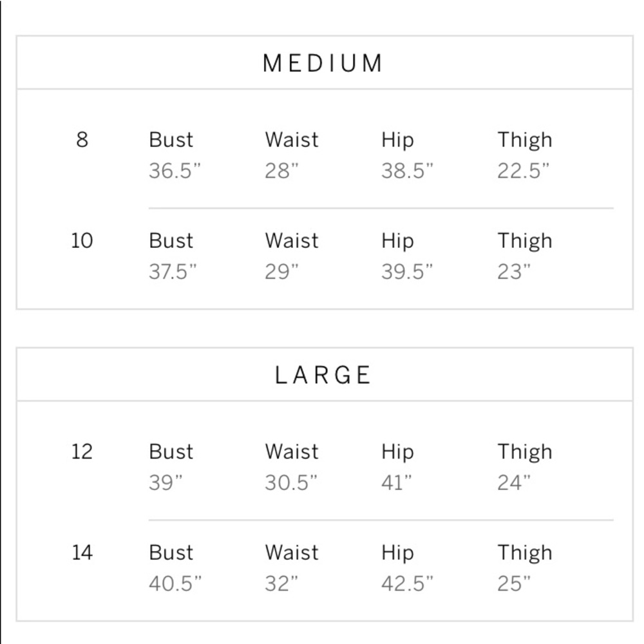Select the 38.5" hip measurement
This screenshot has height=644, width=644.
(x=407, y=171)
